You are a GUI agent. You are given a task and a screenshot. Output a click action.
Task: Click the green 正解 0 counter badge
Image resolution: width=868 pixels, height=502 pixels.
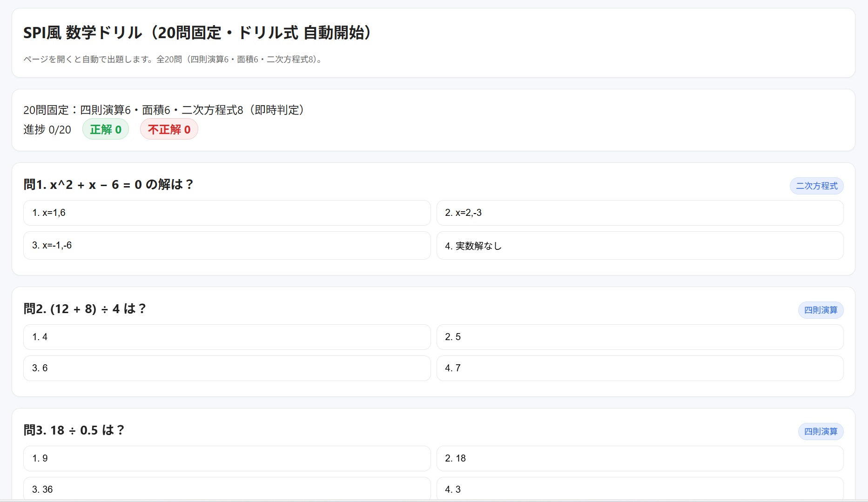(106, 129)
